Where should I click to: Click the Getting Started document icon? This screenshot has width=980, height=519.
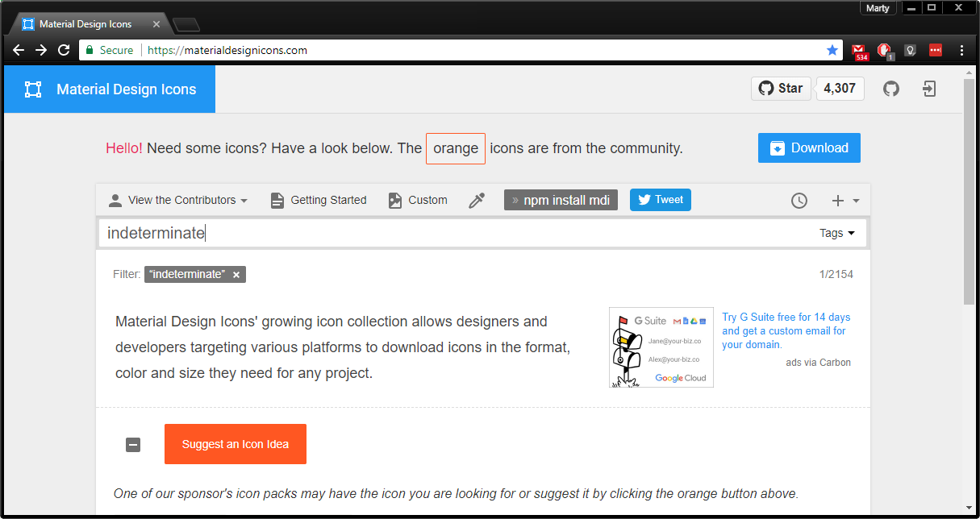point(277,200)
